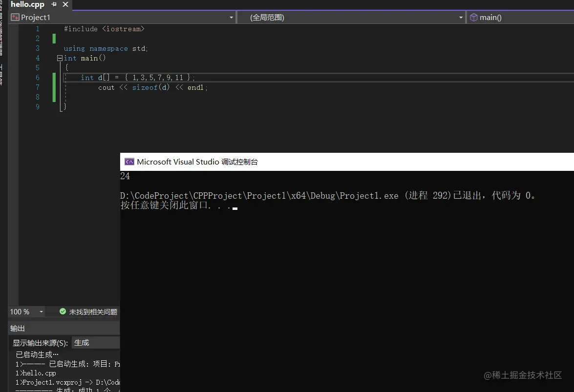Click the green no-issues check icon
Viewport: 574px width, 392px height.
[x=63, y=311]
